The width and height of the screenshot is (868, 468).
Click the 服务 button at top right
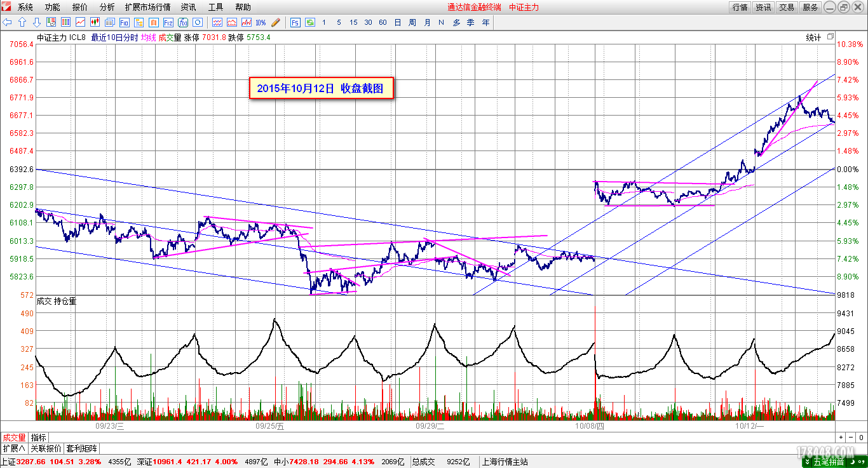pos(810,7)
